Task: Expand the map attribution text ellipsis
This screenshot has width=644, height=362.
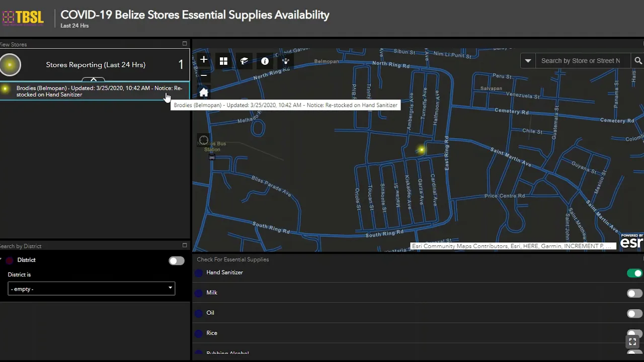Action: coord(608,246)
